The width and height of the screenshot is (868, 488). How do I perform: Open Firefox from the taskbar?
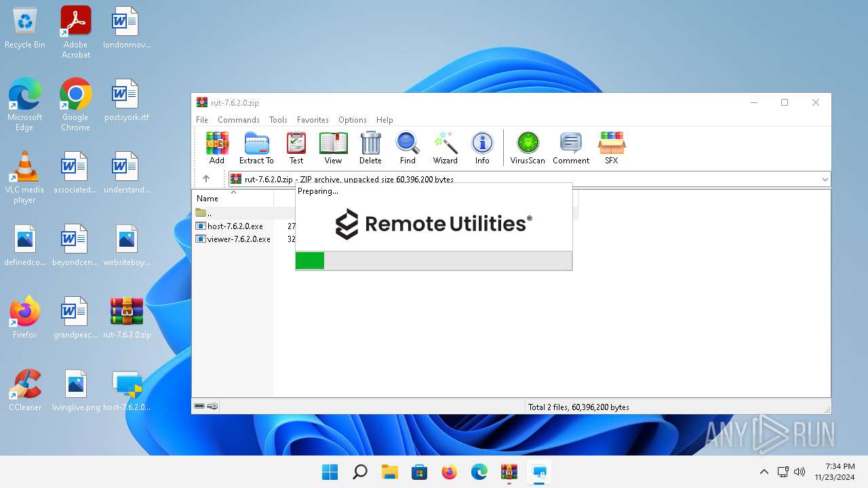[x=450, y=472]
